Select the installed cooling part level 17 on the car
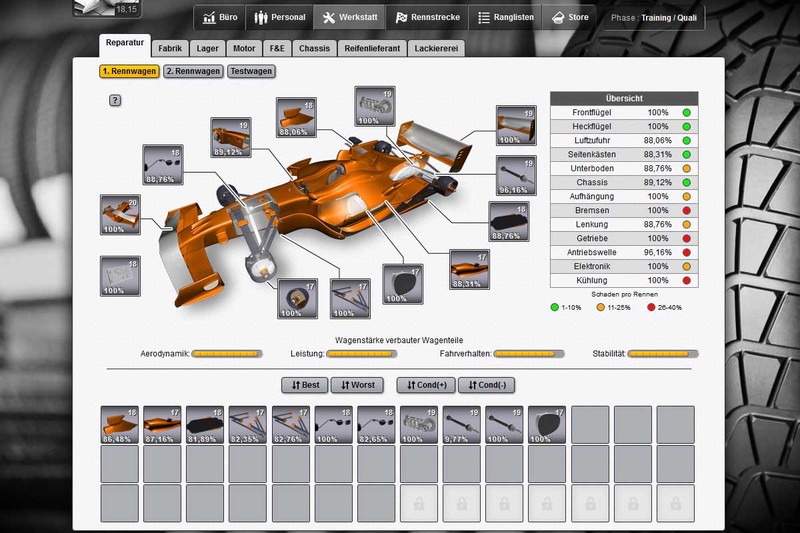 (403, 284)
